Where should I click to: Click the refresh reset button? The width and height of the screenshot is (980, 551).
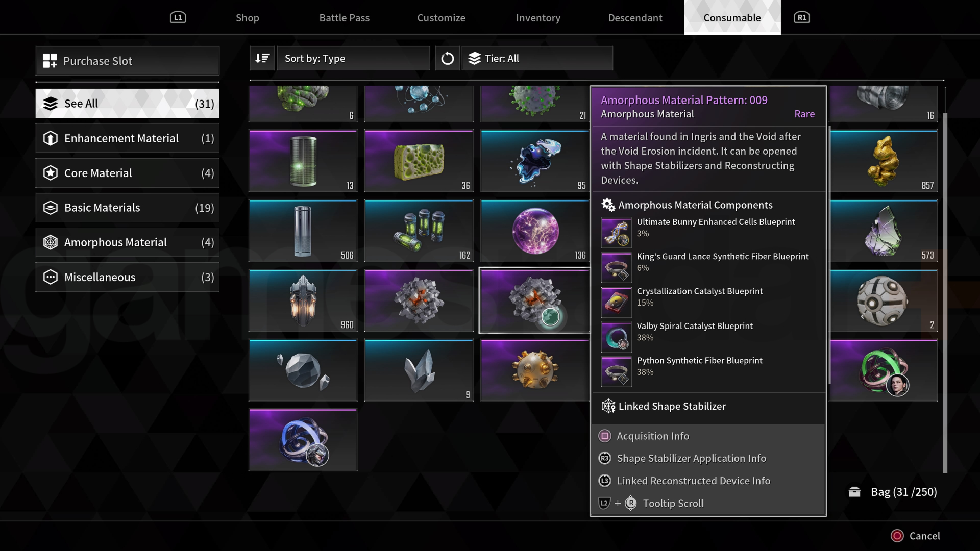pyautogui.click(x=448, y=58)
